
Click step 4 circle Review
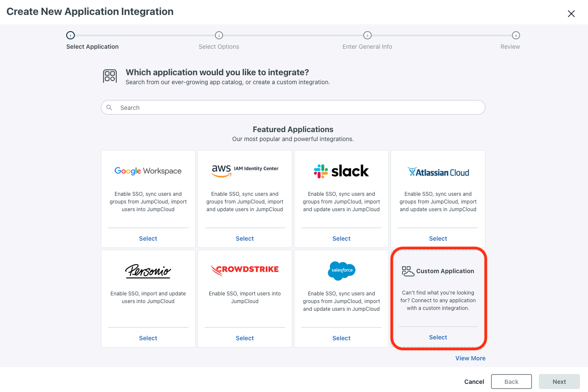pos(516,35)
